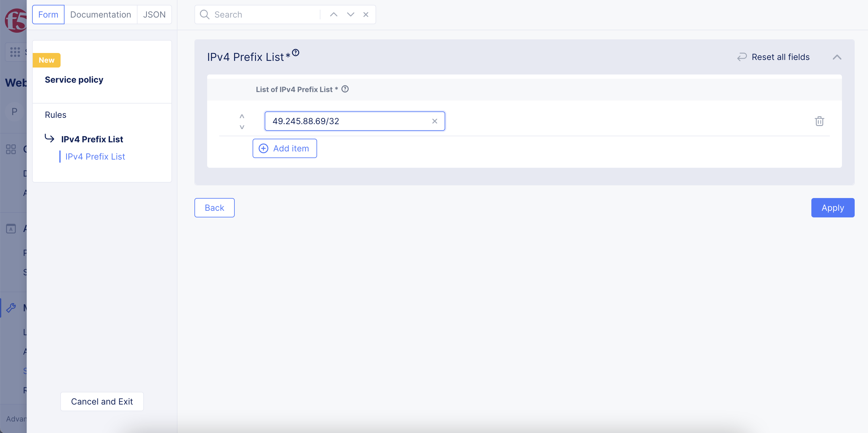
Task: Select the wrench tool icon in sidebar
Action: (11, 307)
